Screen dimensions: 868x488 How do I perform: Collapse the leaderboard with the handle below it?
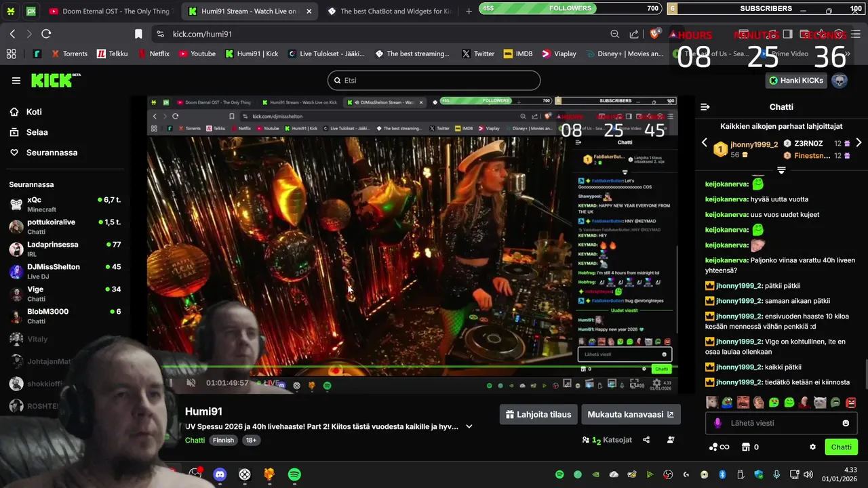click(781, 169)
